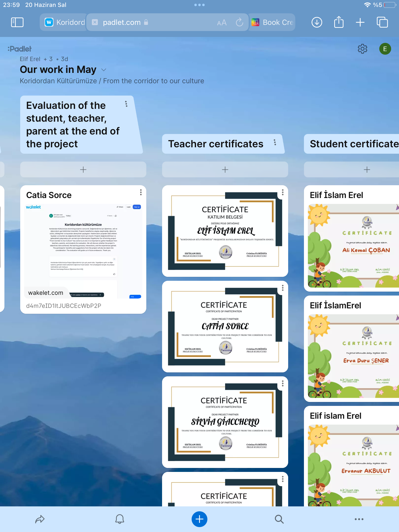This screenshot has height=532, width=399.
Task: Open Catia Sorce post options menu
Action: point(141,192)
